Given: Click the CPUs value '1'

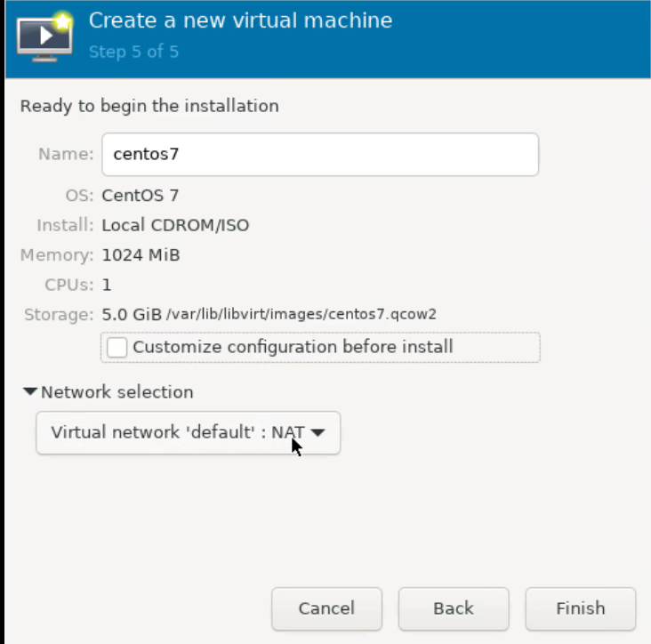Looking at the screenshot, I should [x=107, y=285].
